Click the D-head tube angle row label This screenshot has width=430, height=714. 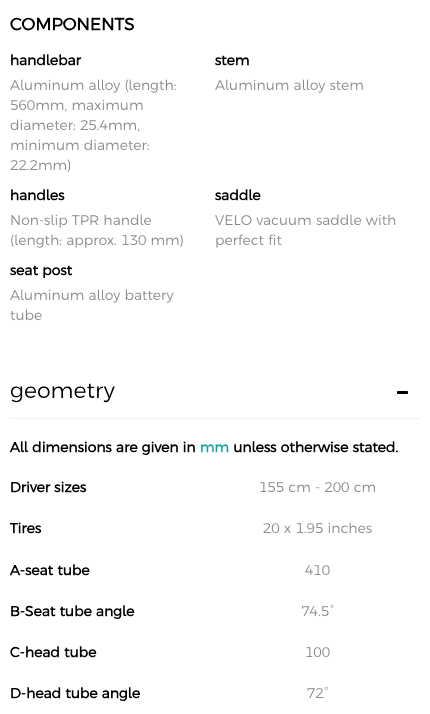click(75, 693)
